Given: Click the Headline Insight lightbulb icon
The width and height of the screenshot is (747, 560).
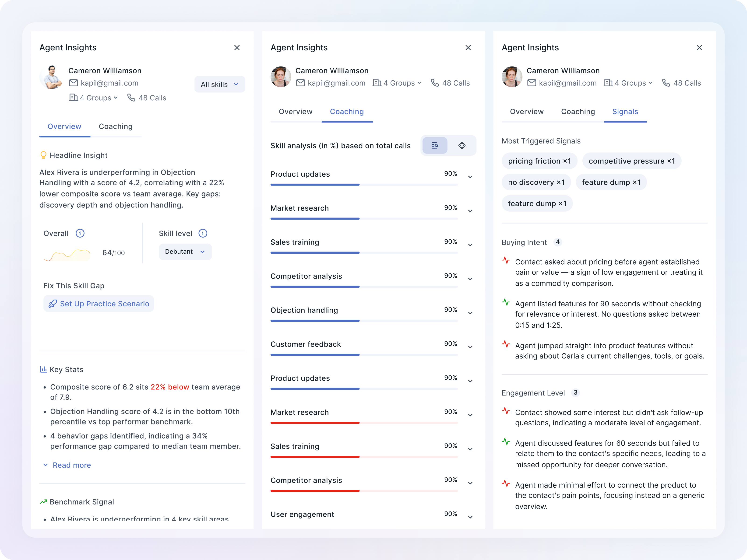Looking at the screenshot, I should [43, 155].
